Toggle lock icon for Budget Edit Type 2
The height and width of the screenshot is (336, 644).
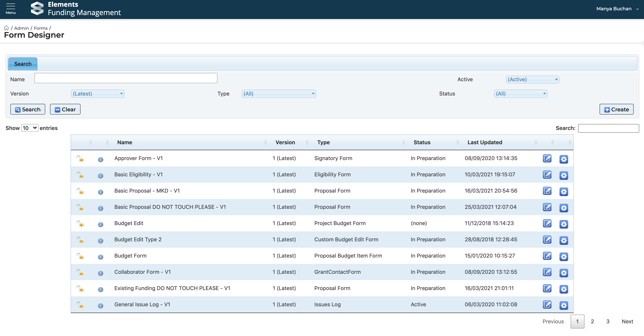coord(80,240)
